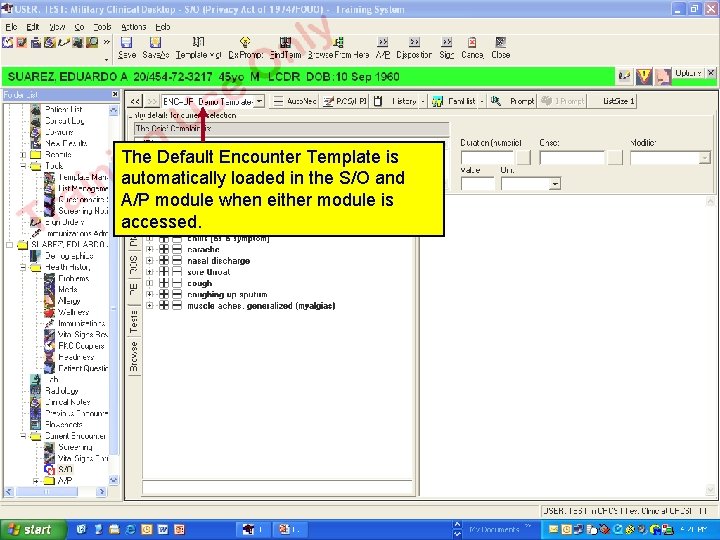Expand the coughing up sputum finding
Image resolution: width=720 pixels, height=540 pixels.
coord(150,294)
